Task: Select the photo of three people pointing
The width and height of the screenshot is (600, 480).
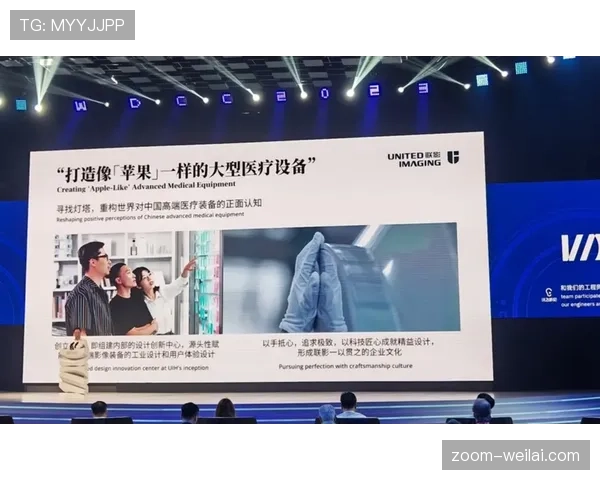Action: click(137, 282)
